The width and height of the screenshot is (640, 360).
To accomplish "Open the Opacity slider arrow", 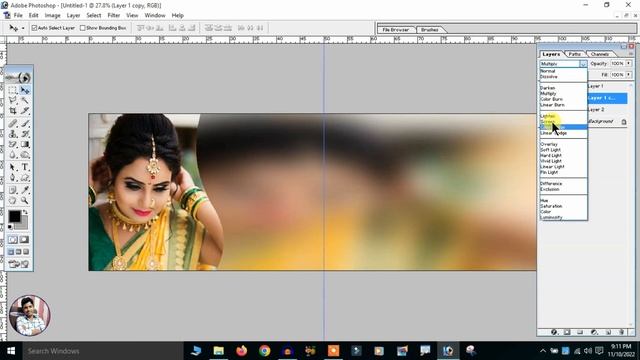I will 629,63.
